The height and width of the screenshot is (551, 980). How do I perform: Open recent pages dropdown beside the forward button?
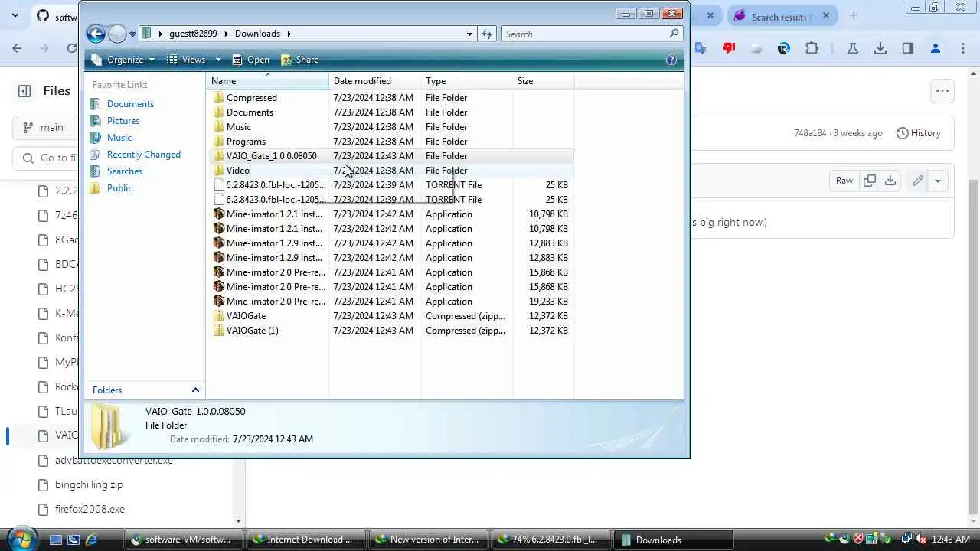132,34
